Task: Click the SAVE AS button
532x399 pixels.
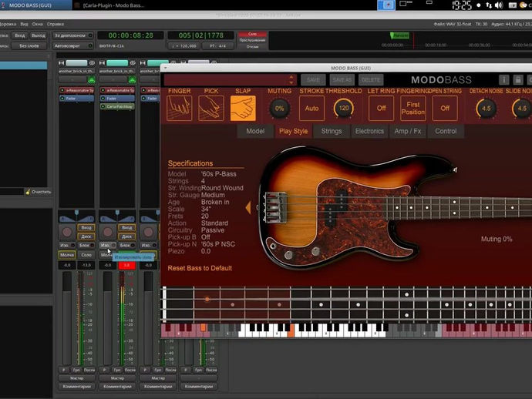Action: pyautogui.click(x=342, y=80)
